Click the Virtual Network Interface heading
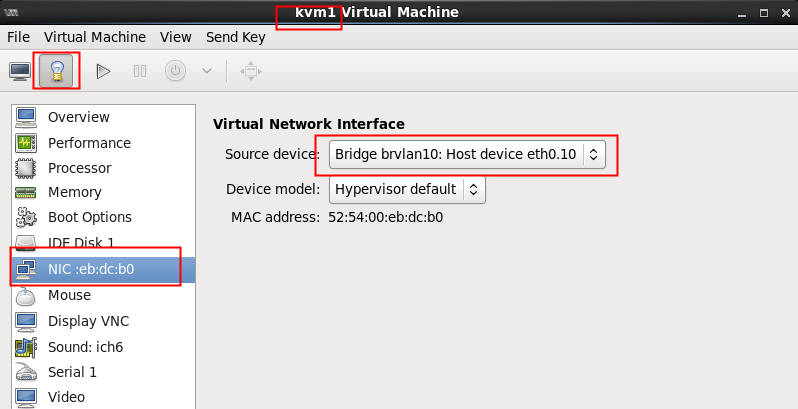 [309, 124]
